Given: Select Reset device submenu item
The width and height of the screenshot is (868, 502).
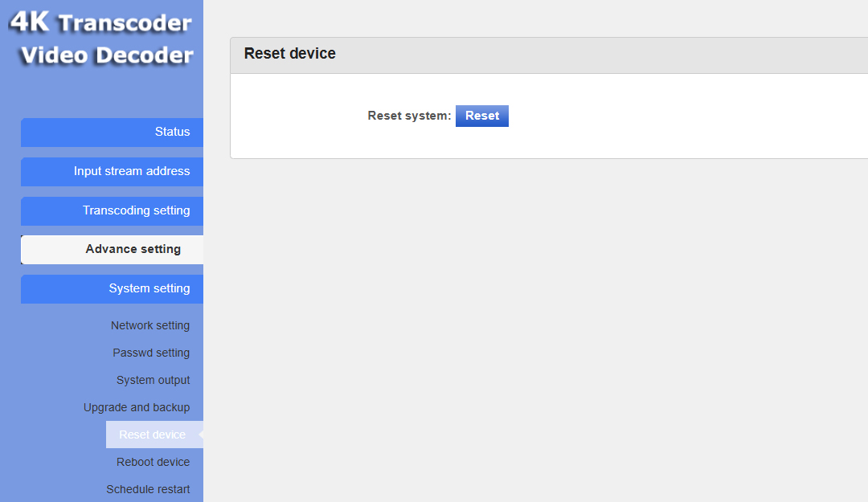Looking at the screenshot, I should (154, 435).
